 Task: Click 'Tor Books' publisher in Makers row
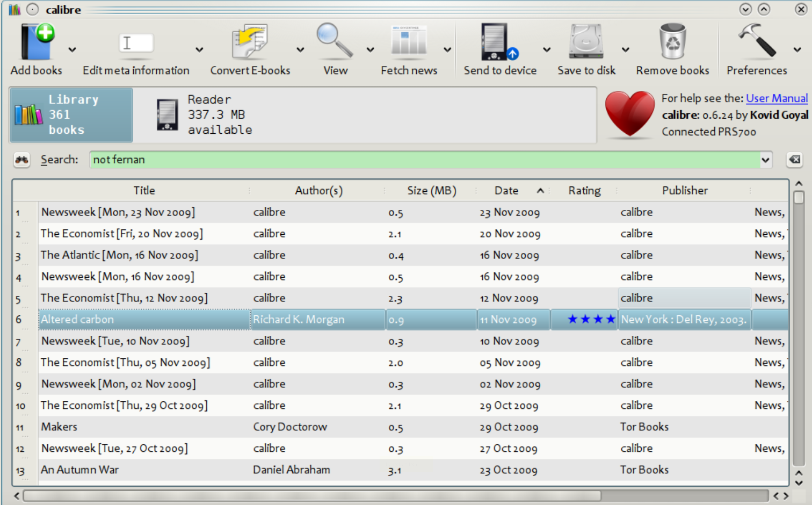click(644, 427)
